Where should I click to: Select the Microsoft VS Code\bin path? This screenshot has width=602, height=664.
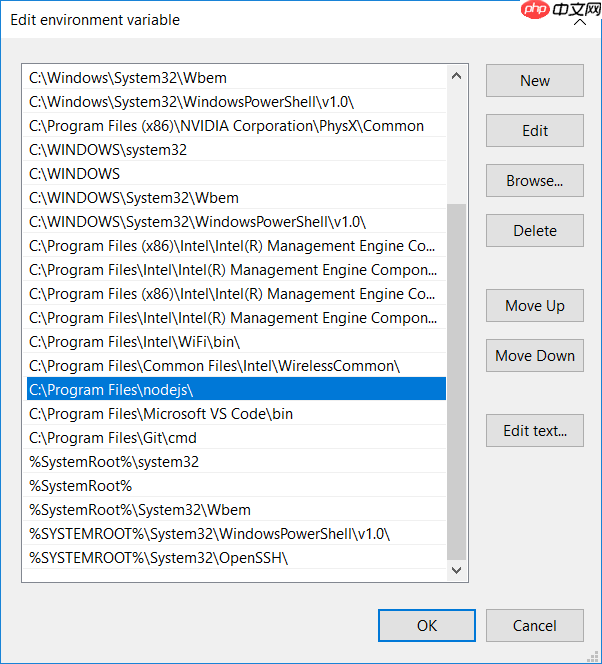point(236,414)
